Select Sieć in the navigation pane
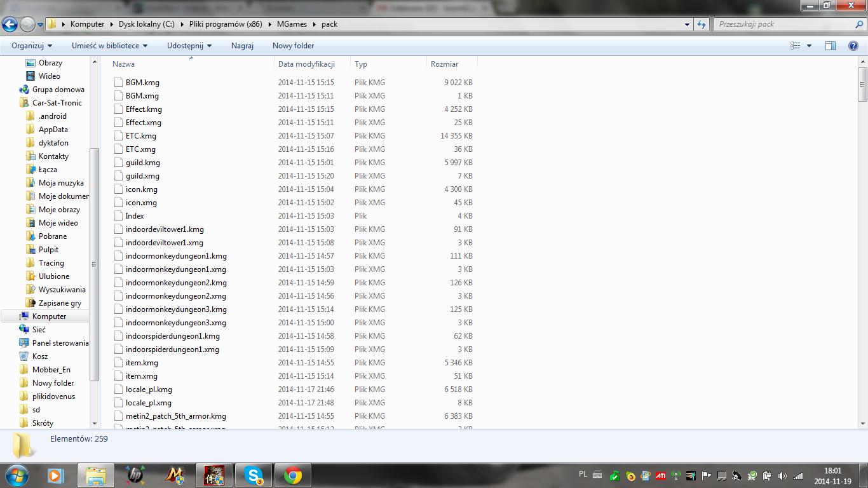The width and height of the screenshot is (868, 488). coord(39,330)
